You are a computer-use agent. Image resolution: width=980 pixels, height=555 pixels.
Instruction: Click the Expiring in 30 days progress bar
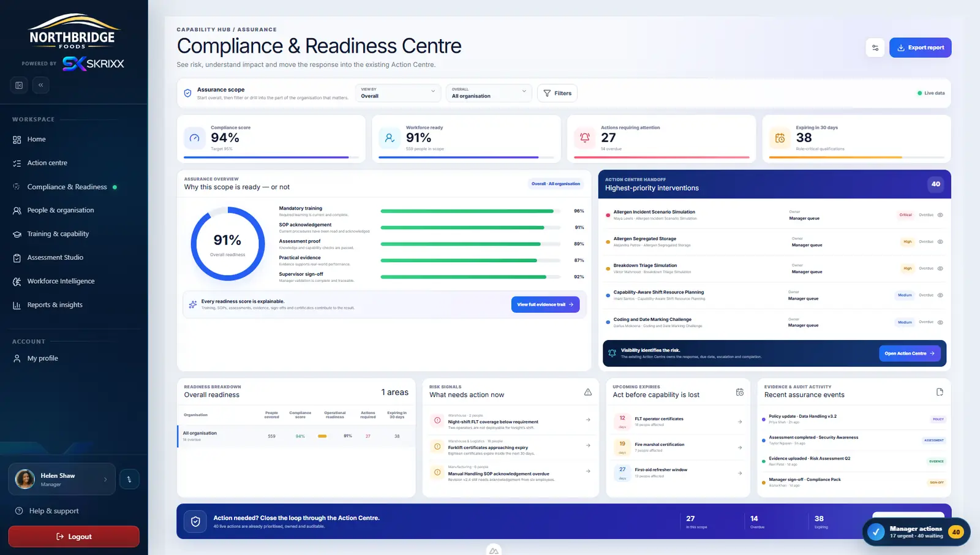coord(856,157)
